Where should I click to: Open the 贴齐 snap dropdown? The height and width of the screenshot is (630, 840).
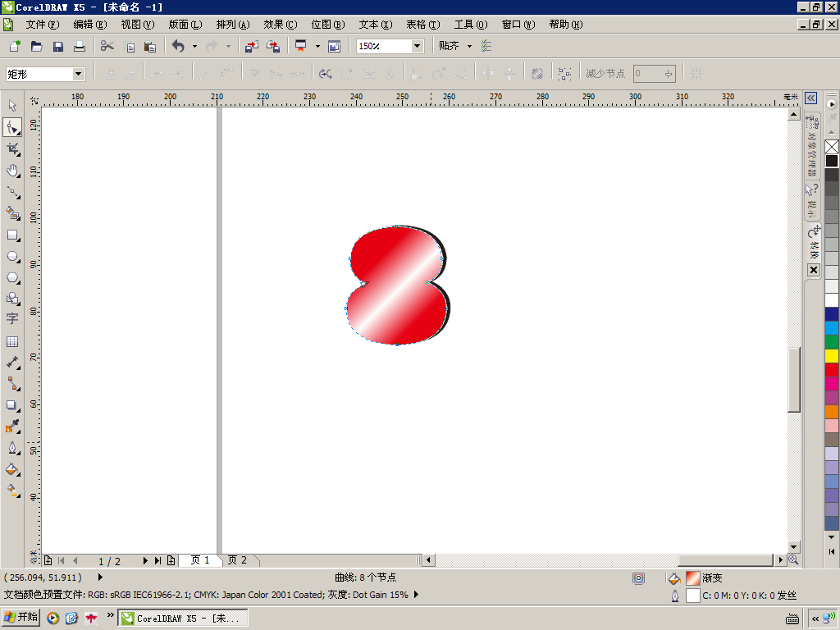[469, 46]
